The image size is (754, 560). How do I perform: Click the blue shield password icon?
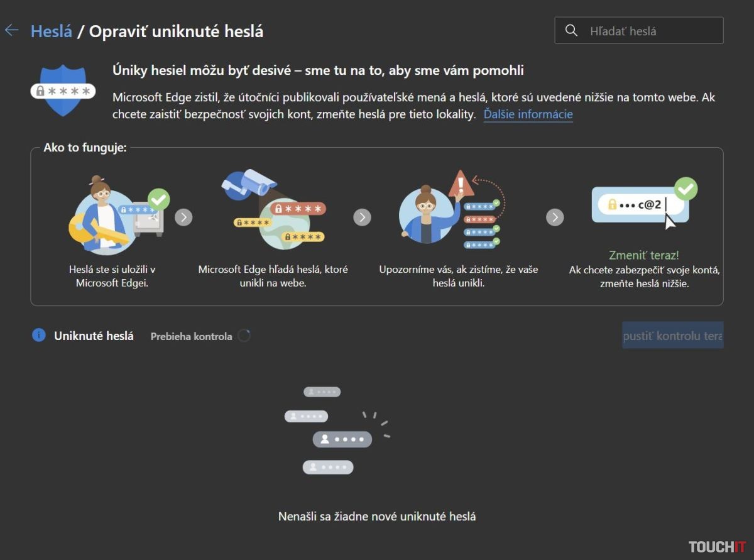(x=63, y=90)
